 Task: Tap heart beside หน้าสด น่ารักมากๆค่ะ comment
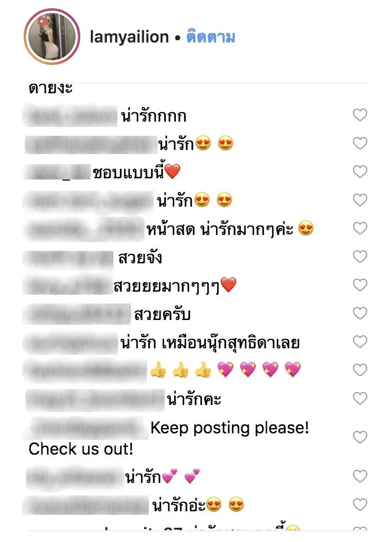click(x=360, y=228)
